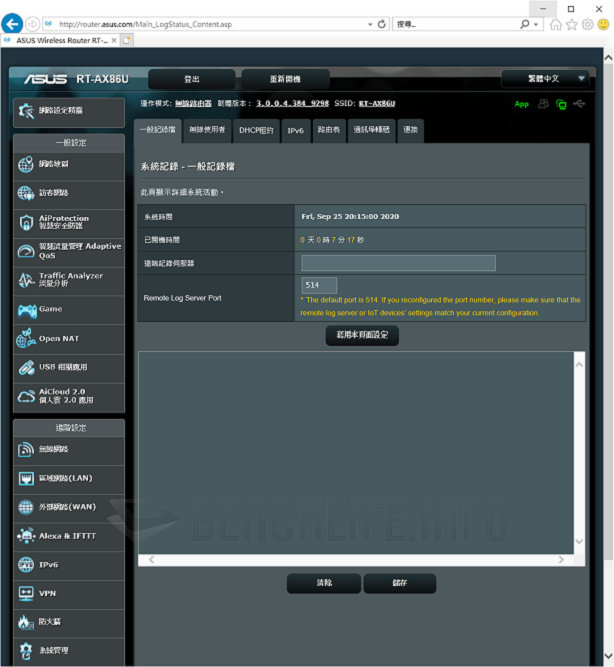614x667 pixels.
Task: Open Traffic Analyzer icon
Action: click(26, 280)
